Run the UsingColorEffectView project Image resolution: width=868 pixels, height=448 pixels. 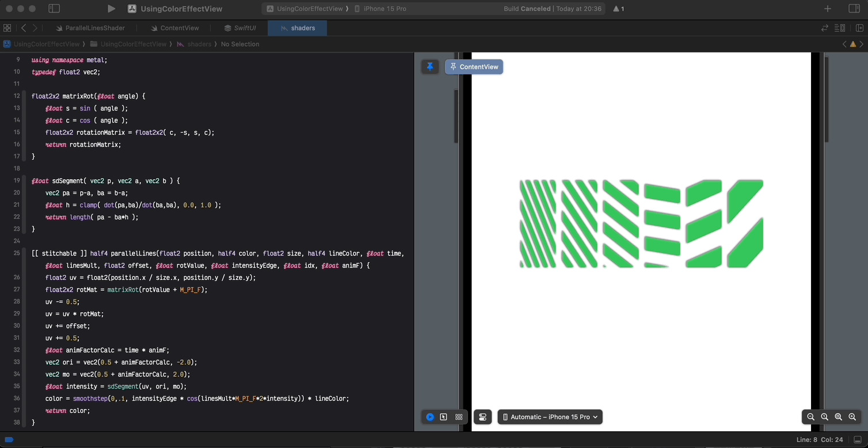click(x=111, y=9)
